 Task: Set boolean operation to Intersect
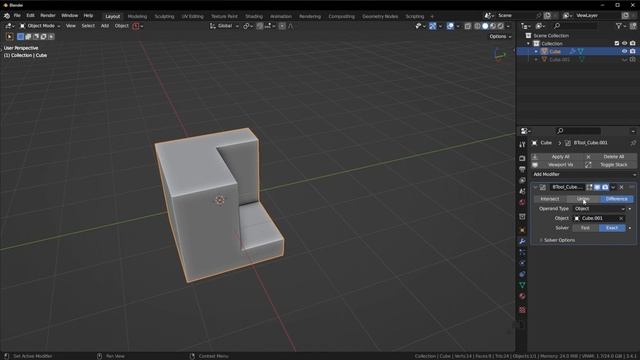(x=550, y=199)
